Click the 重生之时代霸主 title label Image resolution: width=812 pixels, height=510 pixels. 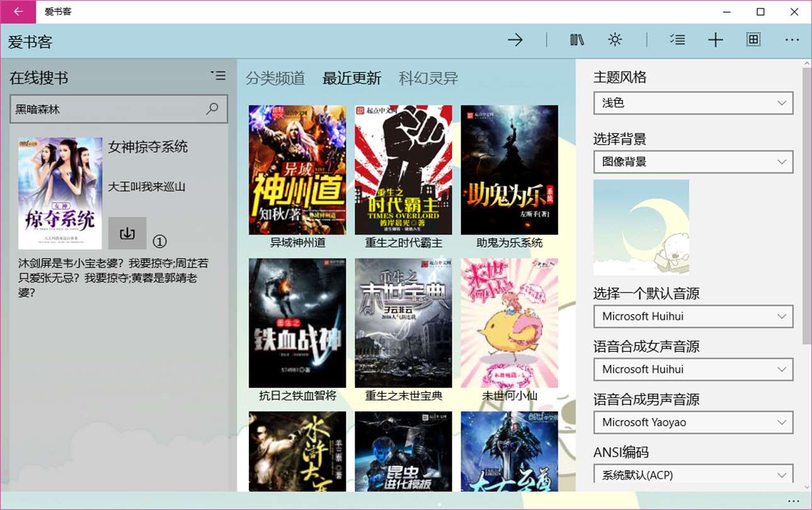[404, 242]
